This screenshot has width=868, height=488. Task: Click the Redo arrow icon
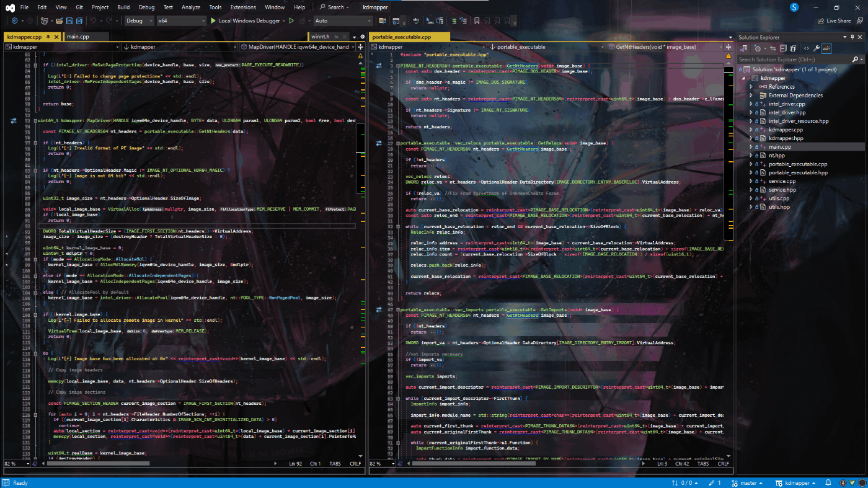[108, 20]
